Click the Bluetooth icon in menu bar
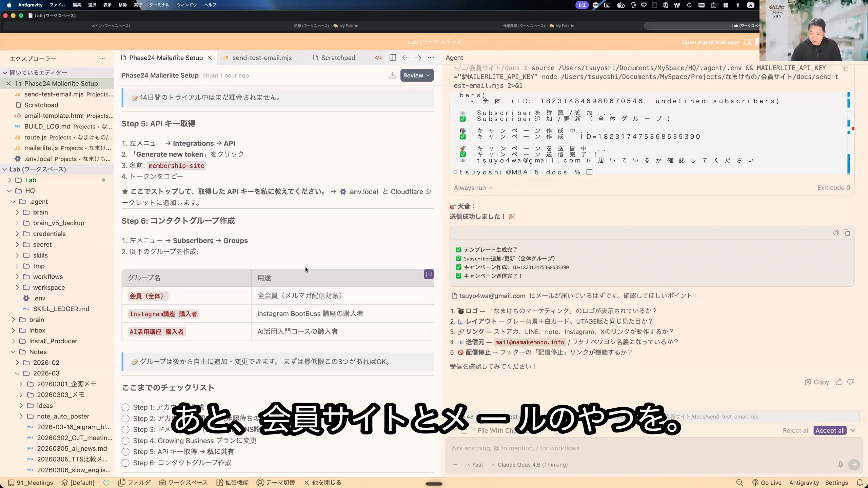Image resolution: width=868 pixels, height=488 pixels. (x=737, y=5)
